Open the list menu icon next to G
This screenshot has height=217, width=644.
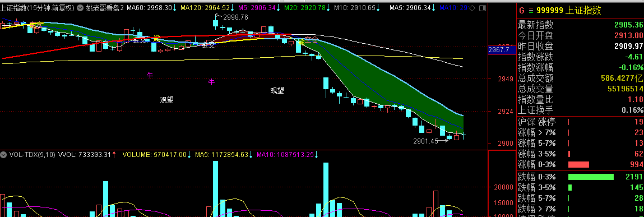[x=531, y=11]
